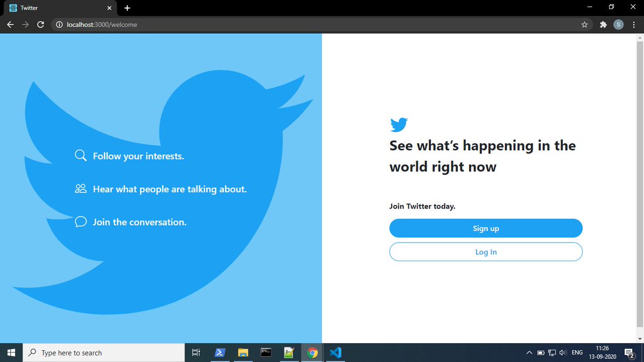Click the "Follow your interests." text
The width and height of the screenshot is (644, 362).
[x=138, y=156]
